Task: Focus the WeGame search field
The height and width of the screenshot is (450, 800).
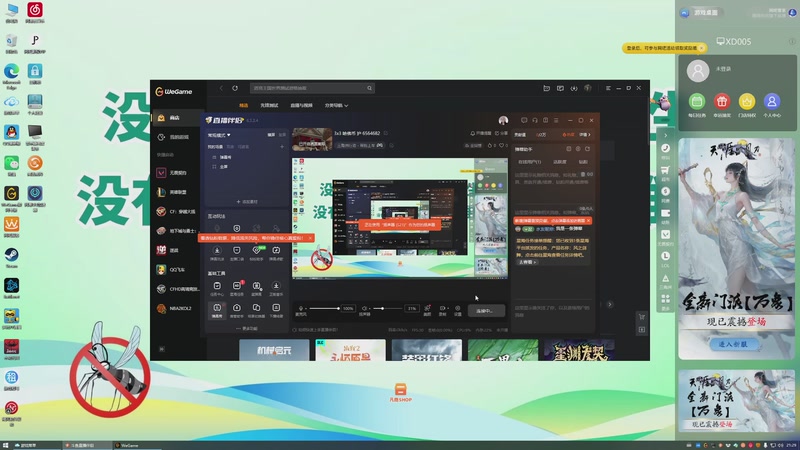Action: [x=312, y=88]
